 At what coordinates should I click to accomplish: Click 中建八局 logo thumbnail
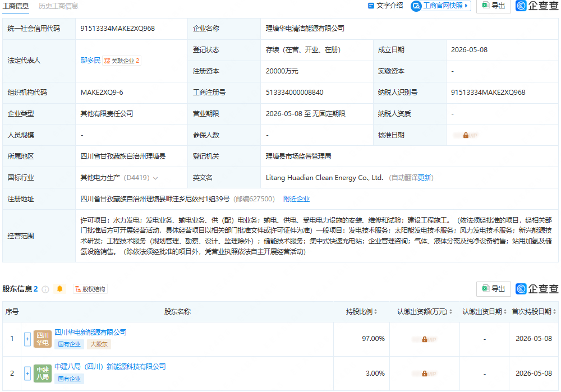click(x=43, y=373)
